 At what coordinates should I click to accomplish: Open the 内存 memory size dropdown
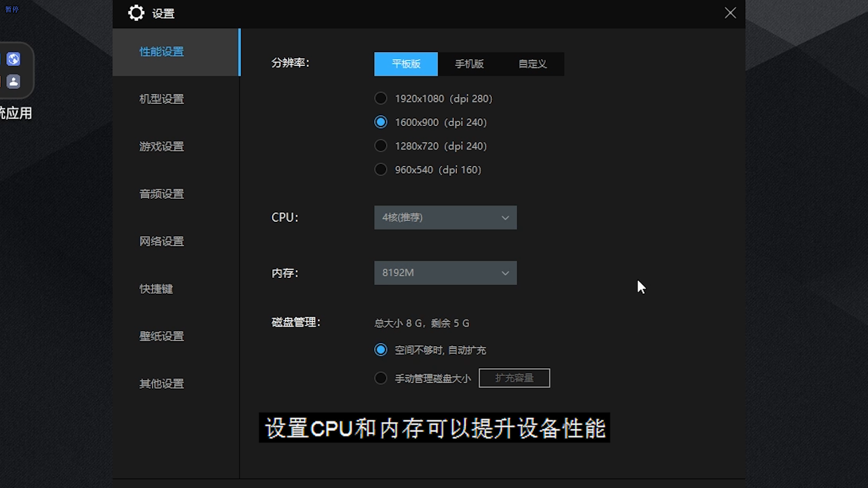point(445,273)
